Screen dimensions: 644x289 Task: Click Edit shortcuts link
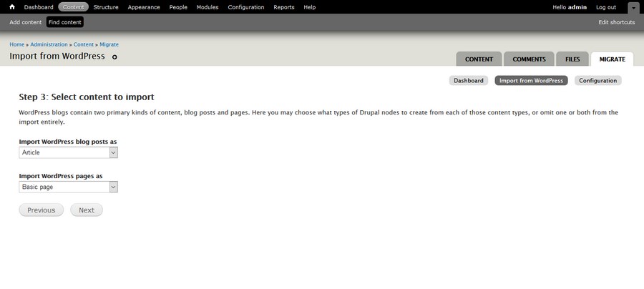click(617, 22)
